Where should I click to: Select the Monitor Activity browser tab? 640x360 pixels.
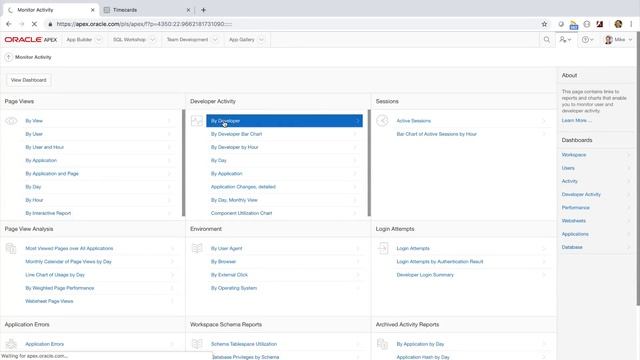pos(51,10)
